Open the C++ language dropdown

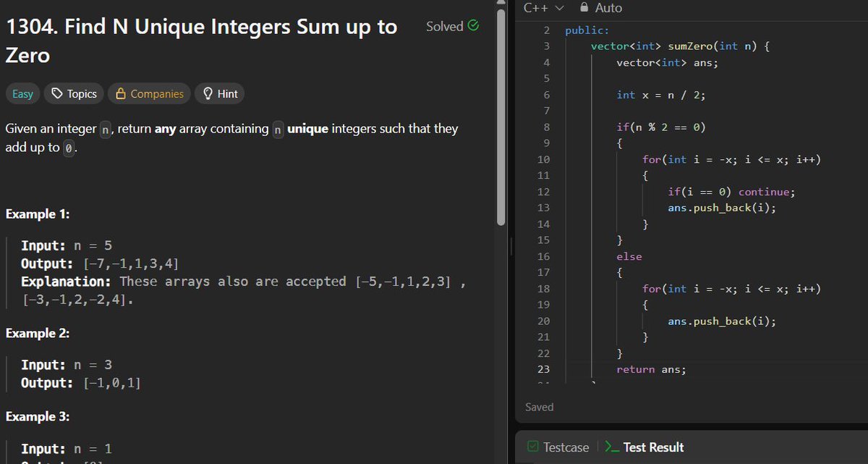click(x=543, y=8)
